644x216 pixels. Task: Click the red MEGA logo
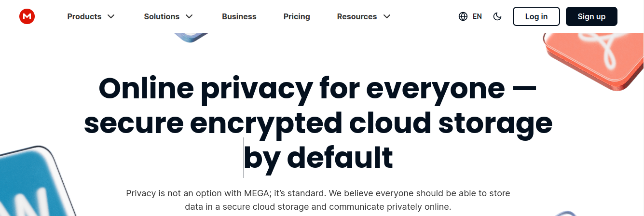click(x=27, y=16)
